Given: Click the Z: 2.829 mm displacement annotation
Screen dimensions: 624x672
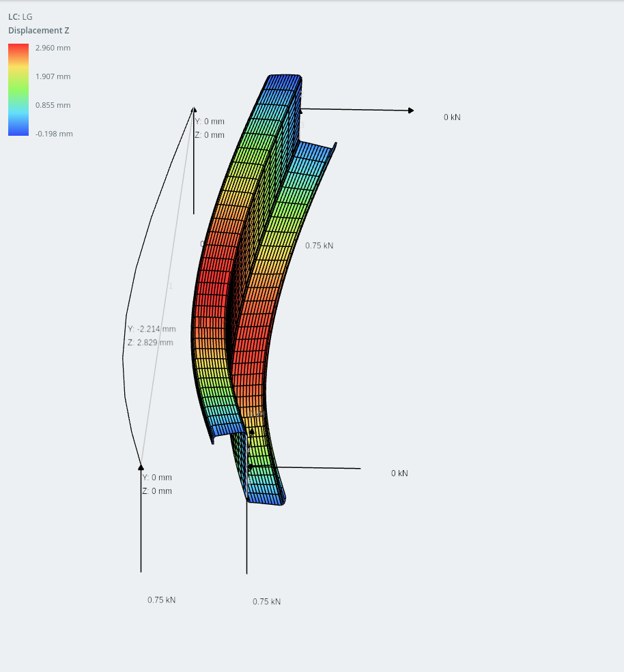Looking at the screenshot, I should [150, 342].
